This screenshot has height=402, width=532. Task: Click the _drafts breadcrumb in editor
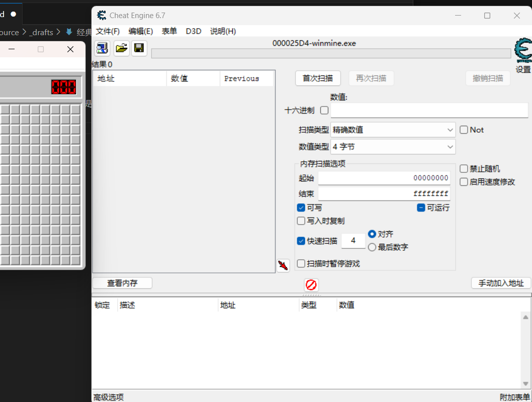coord(41,32)
